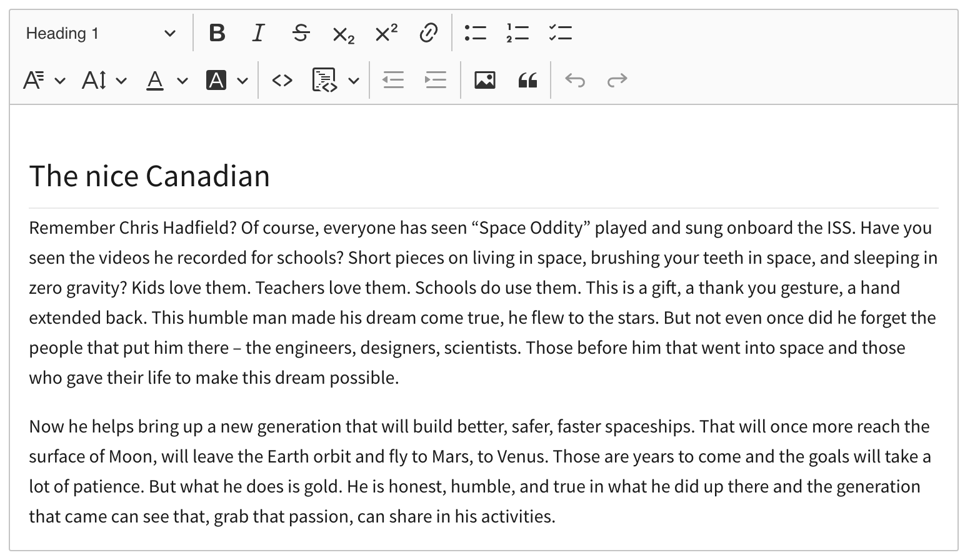Screen dimensions: 965x560
Task: Increase indent of the paragraph
Action: pyautogui.click(x=435, y=80)
